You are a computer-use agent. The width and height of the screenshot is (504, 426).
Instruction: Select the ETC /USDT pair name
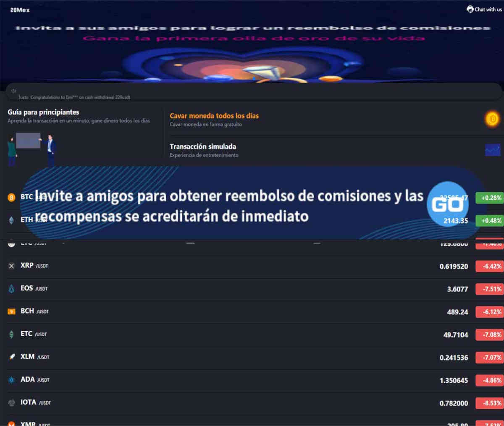coord(34,334)
